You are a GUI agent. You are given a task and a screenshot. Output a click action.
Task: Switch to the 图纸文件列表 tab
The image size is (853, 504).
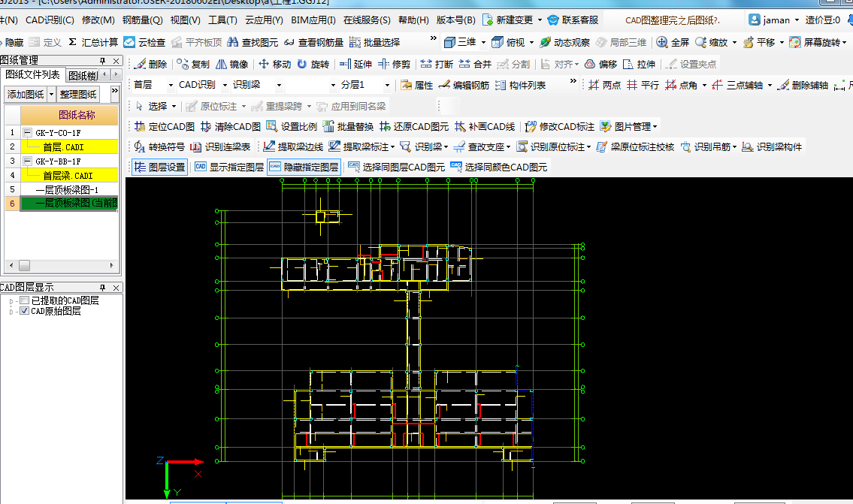tap(32, 74)
